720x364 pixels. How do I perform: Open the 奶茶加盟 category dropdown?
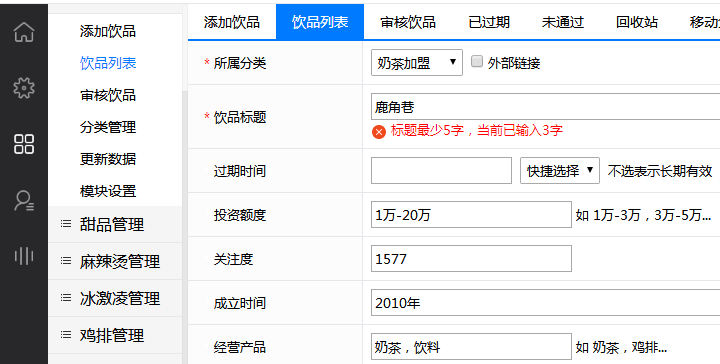(x=416, y=62)
